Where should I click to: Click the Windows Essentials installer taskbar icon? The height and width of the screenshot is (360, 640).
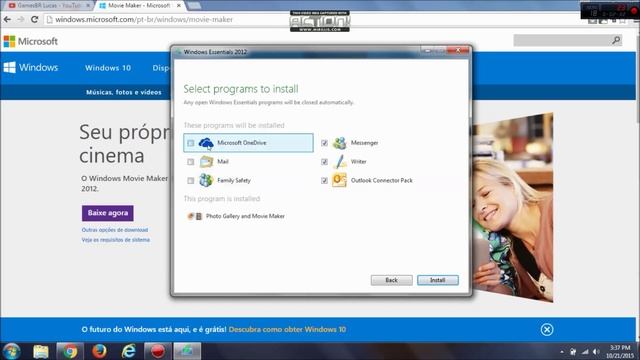[x=187, y=351]
